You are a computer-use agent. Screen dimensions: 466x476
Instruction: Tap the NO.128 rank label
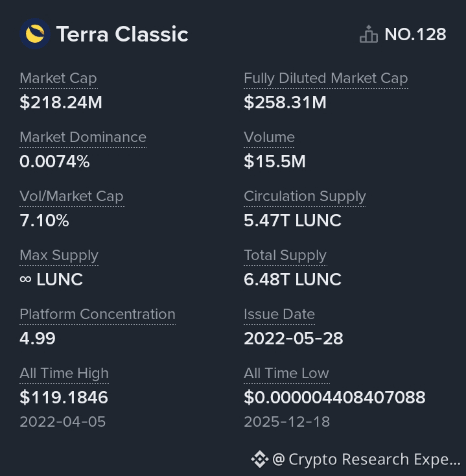(x=415, y=34)
